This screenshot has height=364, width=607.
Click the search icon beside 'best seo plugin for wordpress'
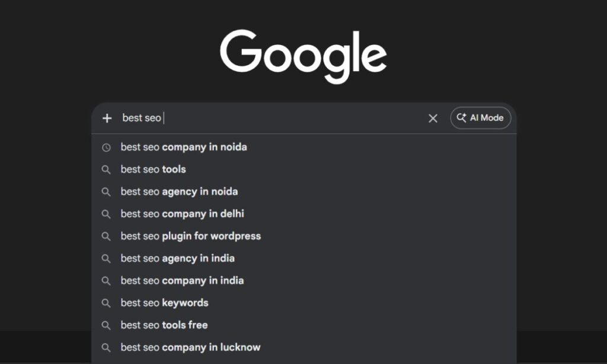pyautogui.click(x=107, y=235)
